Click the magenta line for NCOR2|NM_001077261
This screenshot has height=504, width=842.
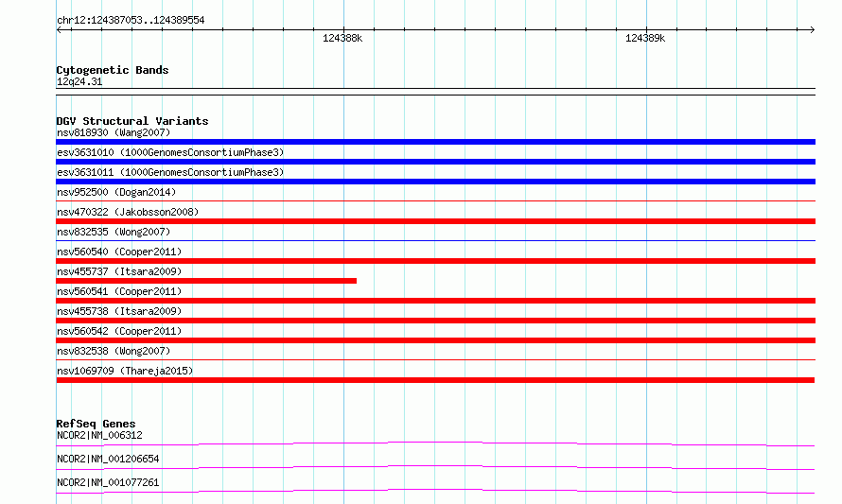click(x=435, y=491)
